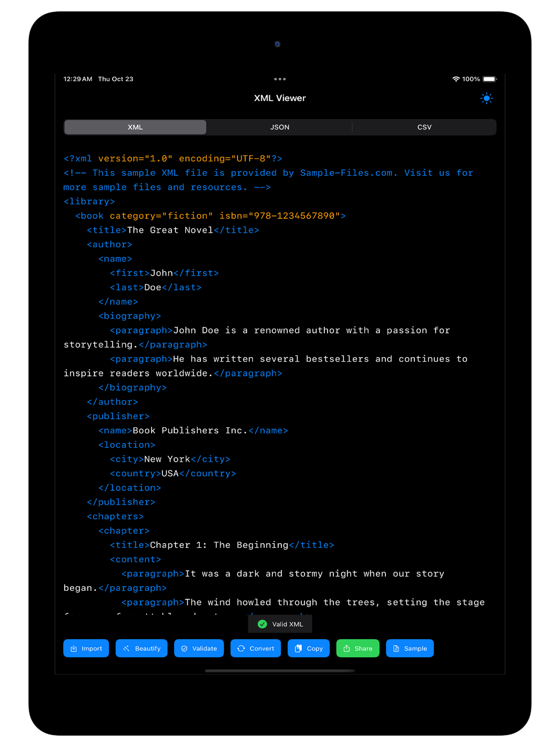Viewport: 560px width, 747px height.
Task: Tap the Import button
Action: coord(86,648)
